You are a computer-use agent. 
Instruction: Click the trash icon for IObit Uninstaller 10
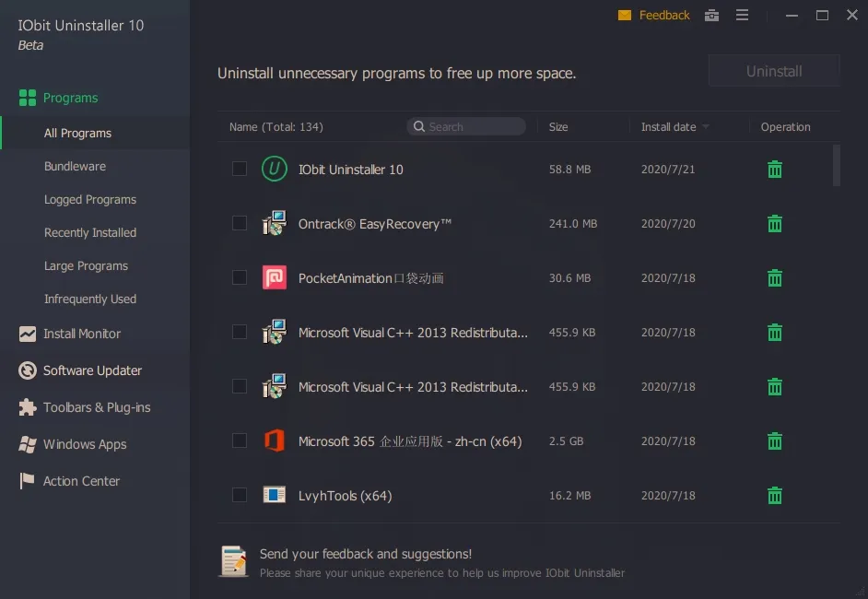click(x=775, y=170)
